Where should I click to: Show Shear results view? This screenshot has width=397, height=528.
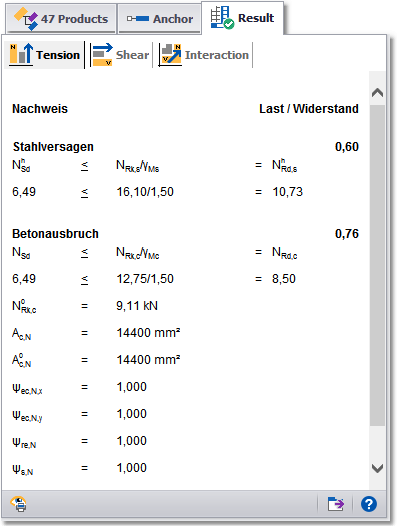click(x=121, y=55)
